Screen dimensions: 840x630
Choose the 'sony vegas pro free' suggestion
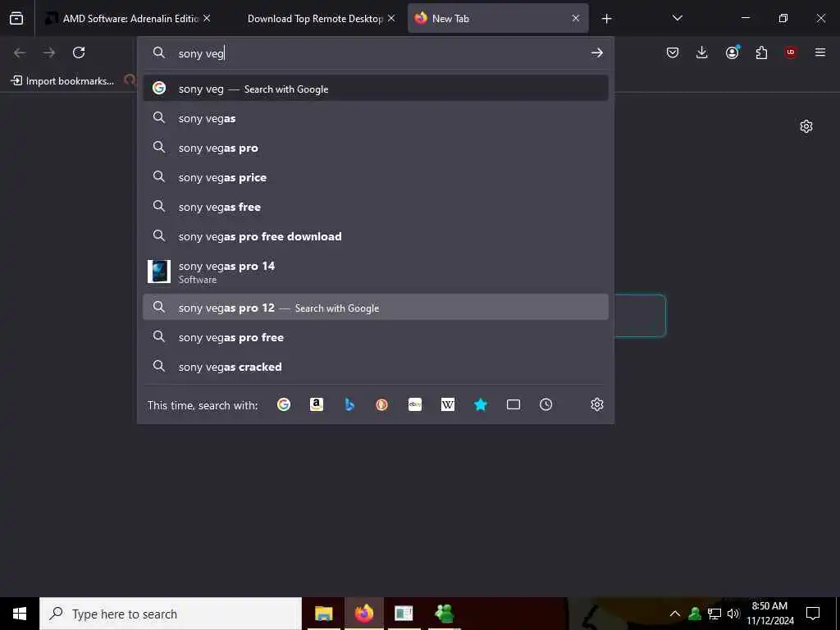376,337
